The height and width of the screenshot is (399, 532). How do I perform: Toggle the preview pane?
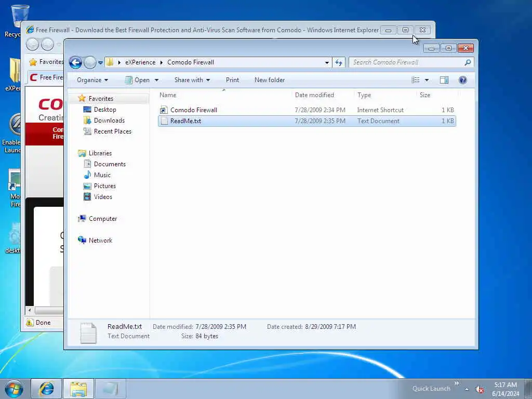444,80
